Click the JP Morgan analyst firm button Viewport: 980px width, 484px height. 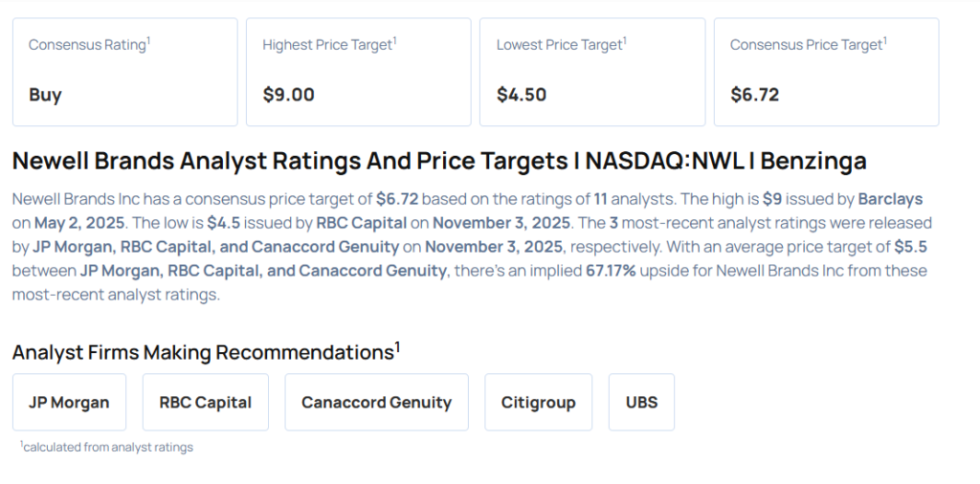point(69,402)
